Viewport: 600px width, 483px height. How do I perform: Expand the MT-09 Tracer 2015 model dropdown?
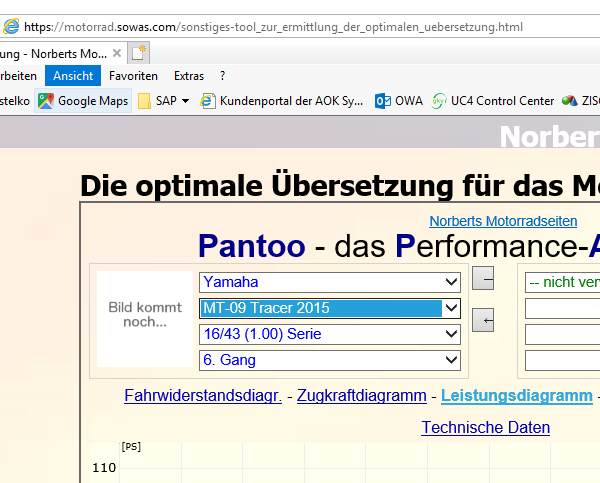330,308
